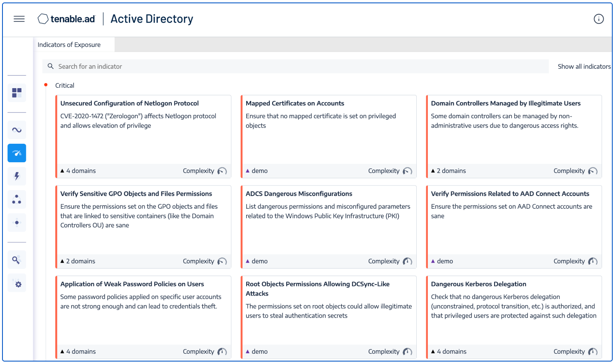Click the tenable.ad logo
The height and width of the screenshot is (364, 616).
(x=67, y=19)
